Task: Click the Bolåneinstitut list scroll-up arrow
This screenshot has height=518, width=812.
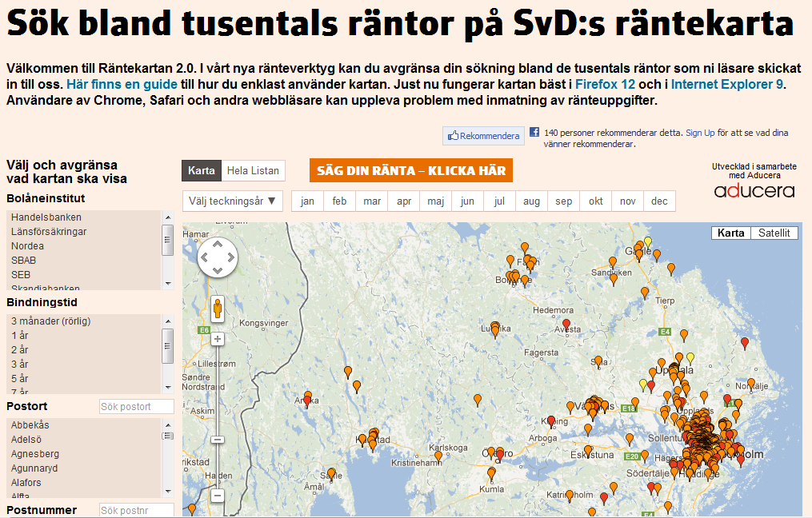Action: click(168, 217)
